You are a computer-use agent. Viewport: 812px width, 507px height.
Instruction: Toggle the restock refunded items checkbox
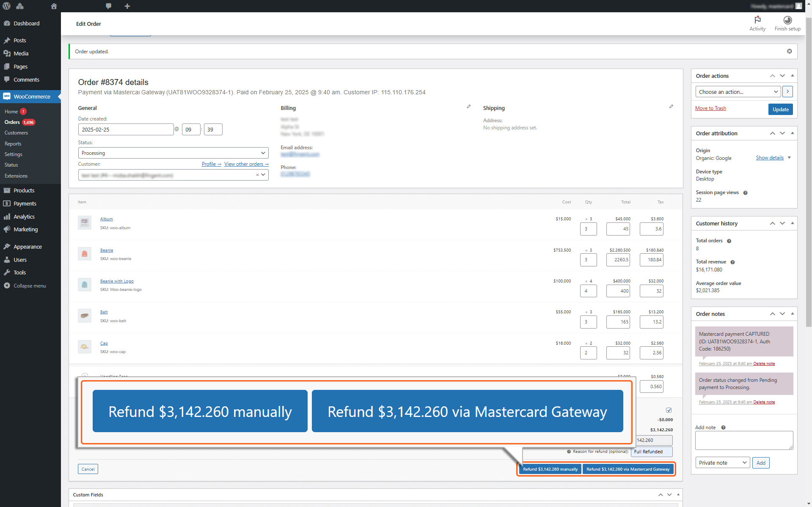669,410
